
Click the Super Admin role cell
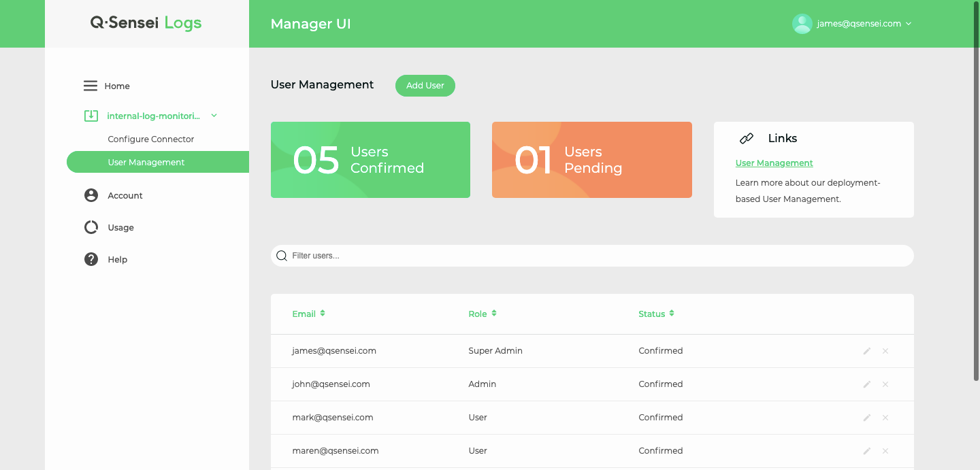495,351
